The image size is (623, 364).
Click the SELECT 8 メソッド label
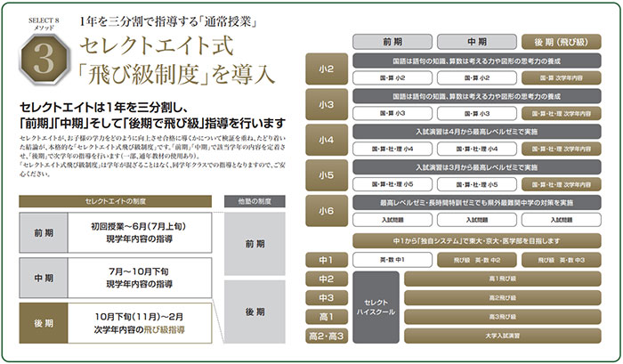[x=44, y=24]
